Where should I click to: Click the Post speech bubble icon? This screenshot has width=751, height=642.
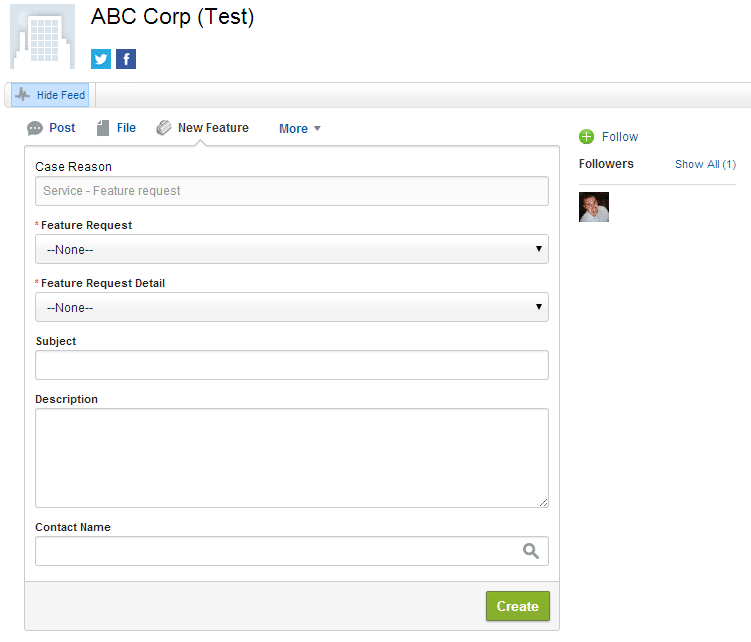coord(35,128)
